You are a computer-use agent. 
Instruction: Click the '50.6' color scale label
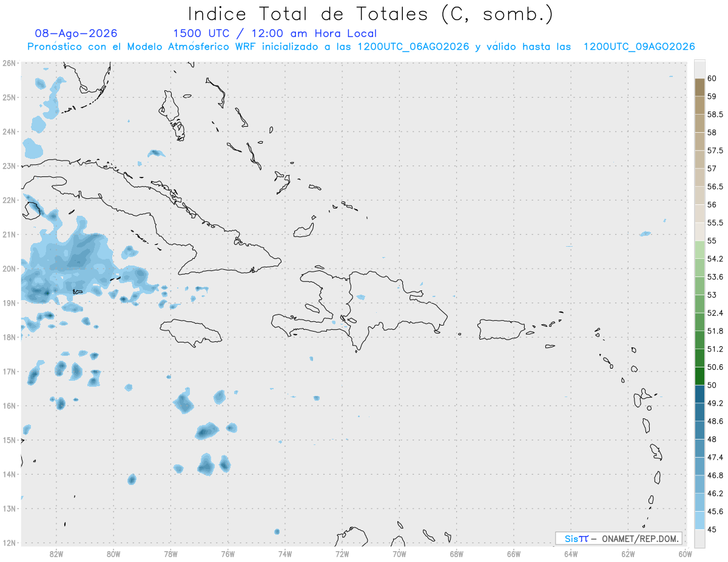coord(716,367)
